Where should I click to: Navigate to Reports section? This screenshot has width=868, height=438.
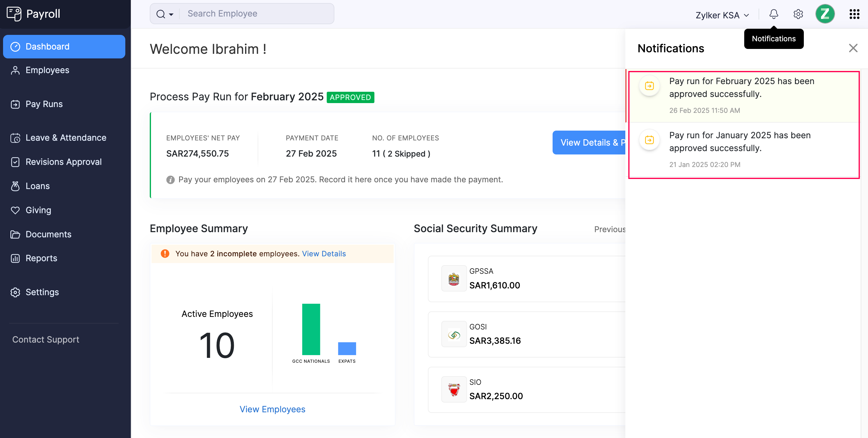coord(41,258)
